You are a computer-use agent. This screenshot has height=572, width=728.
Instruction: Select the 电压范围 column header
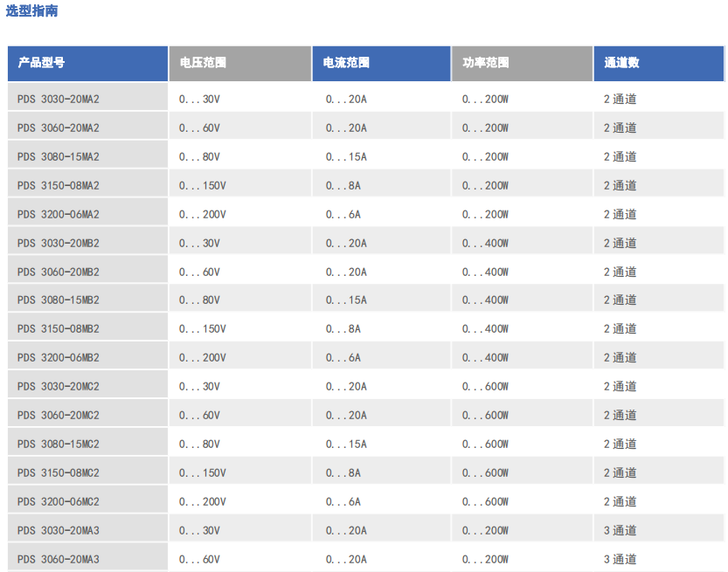point(240,64)
